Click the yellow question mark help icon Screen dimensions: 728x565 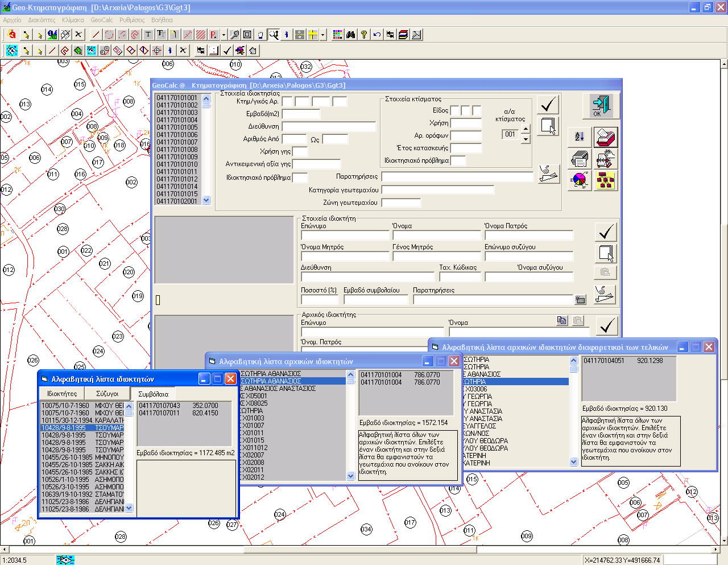tap(364, 35)
